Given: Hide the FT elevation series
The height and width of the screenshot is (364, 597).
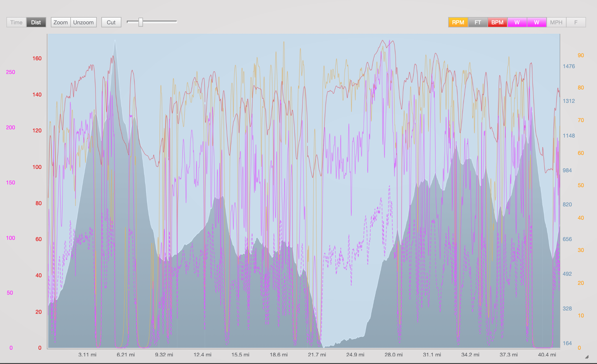Looking at the screenshot, I should 478,22.
